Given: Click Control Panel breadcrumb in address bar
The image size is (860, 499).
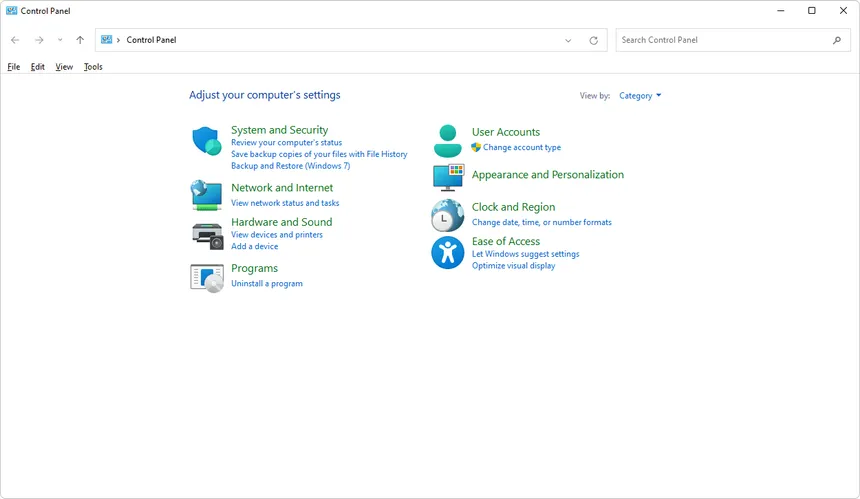Looking at the screenshot, I should point(151,40).
